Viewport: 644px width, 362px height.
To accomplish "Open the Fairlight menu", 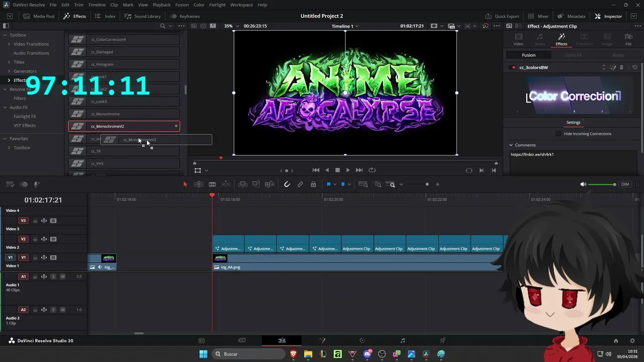I will (217, 5).
